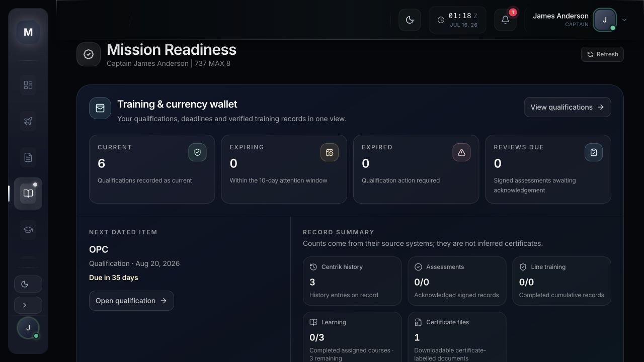Click the James Anderson name label

[x=560, y=16]
